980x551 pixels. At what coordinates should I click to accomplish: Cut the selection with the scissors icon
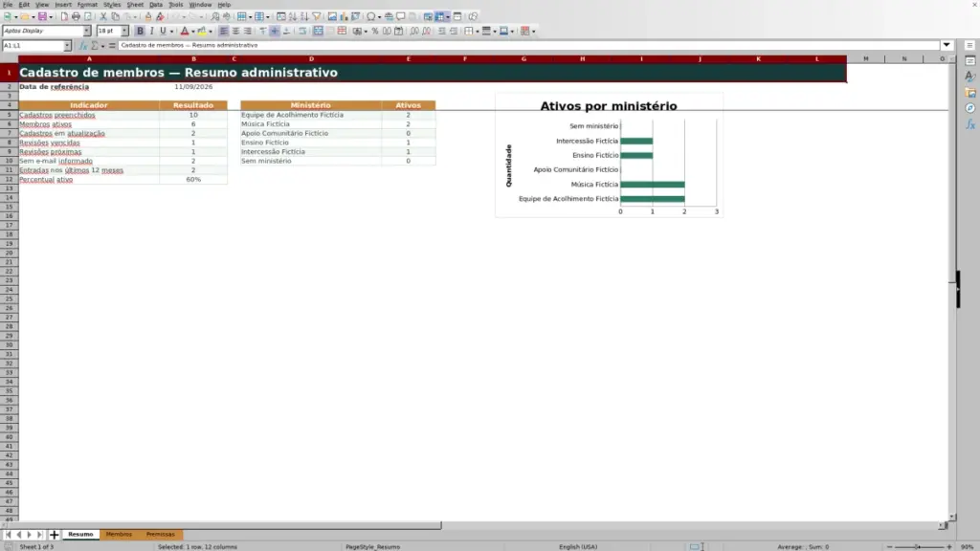click(103, 17)
